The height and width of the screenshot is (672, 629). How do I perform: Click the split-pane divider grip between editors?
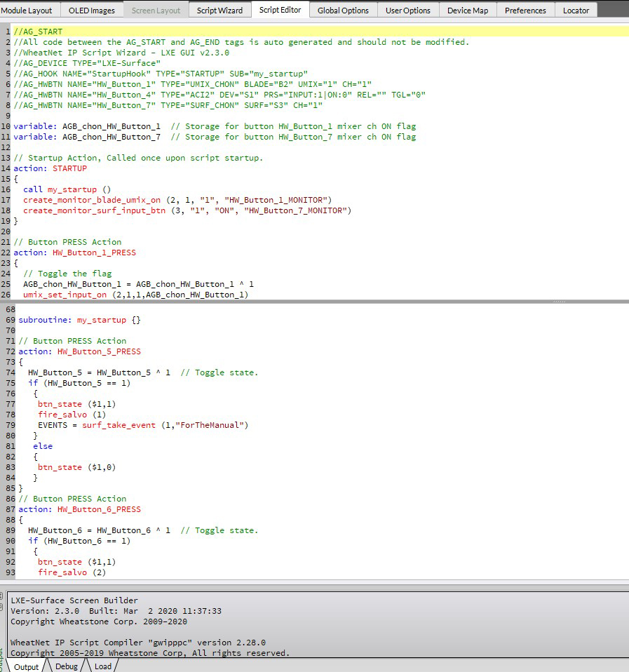559,302
